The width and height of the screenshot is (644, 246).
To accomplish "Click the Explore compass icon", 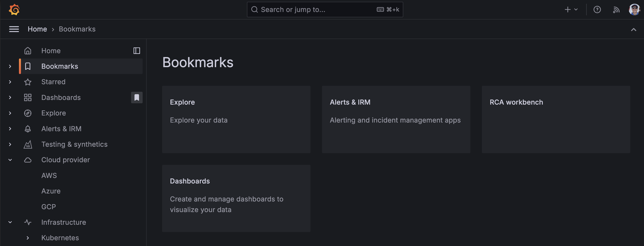I will click(x=28, y=113).
